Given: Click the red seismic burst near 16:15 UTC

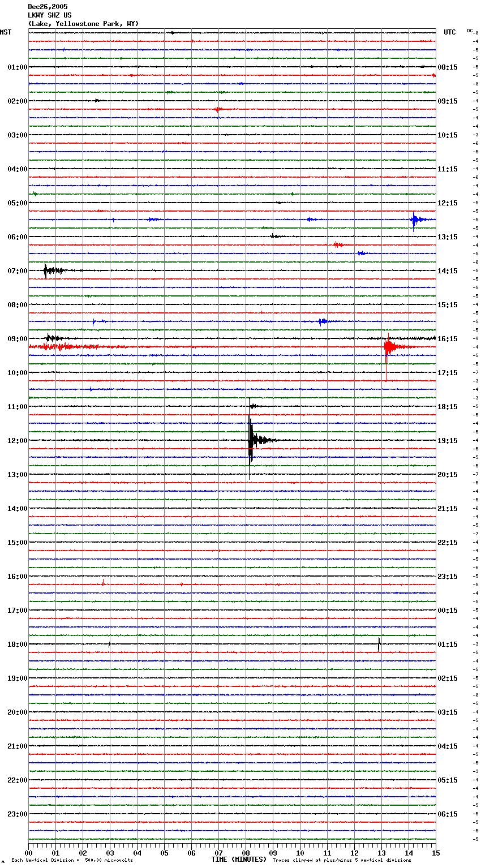Looking at the screenshot, I should 388,346.
